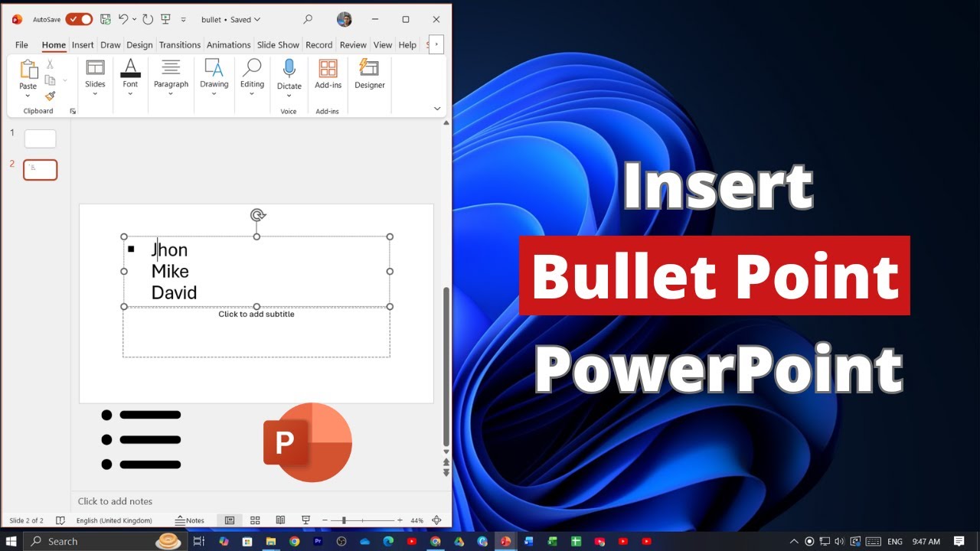Click the Cut scissors icon
Image resolution: width=980 pixels, height=551 pixels.
pos(50,64)
